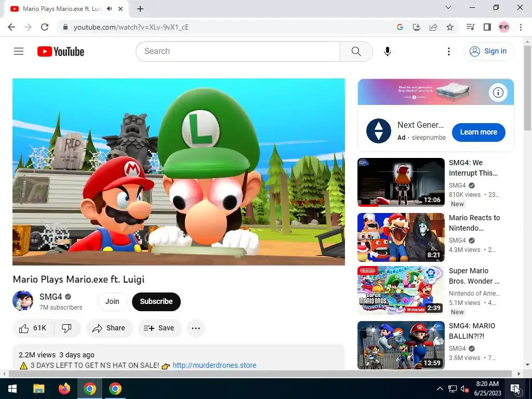Open File Explorer from taskbar
Image resolution: width=532 pixels, height=399 pixels.
tap(38, 389)
